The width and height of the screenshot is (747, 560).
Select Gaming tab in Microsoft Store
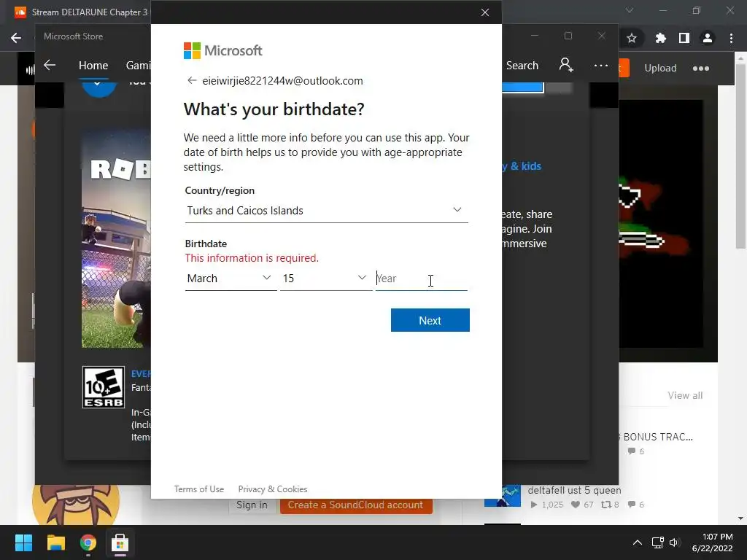pyautogui.click(x=138, y=65)
